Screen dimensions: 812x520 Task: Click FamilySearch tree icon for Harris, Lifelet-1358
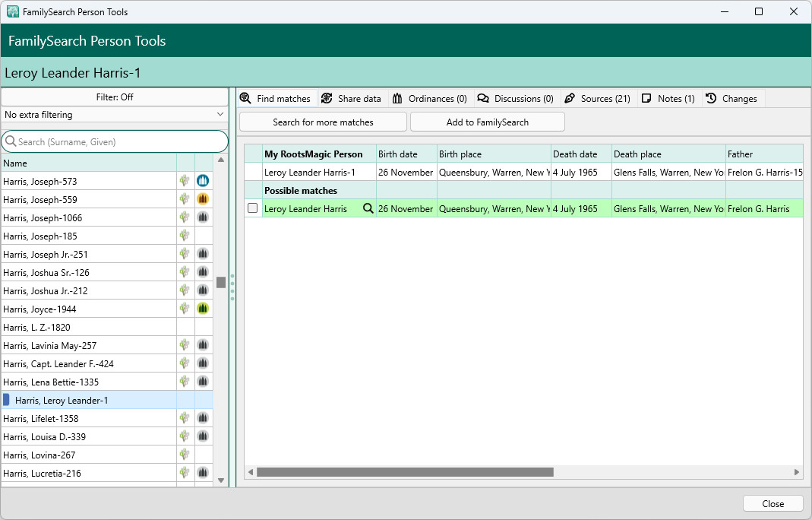[x=185, y=418]
